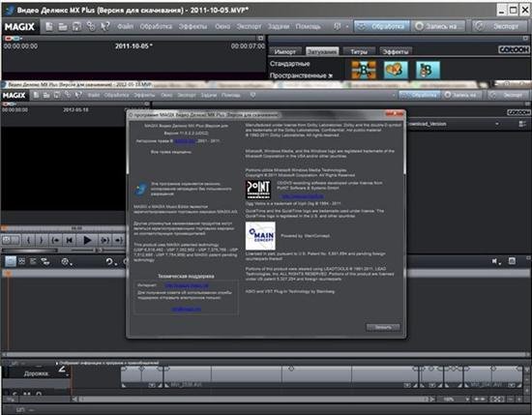Viewport: 532px width, 415px height.
Task: Go to beginning transport button
Action: pos(70,240)
